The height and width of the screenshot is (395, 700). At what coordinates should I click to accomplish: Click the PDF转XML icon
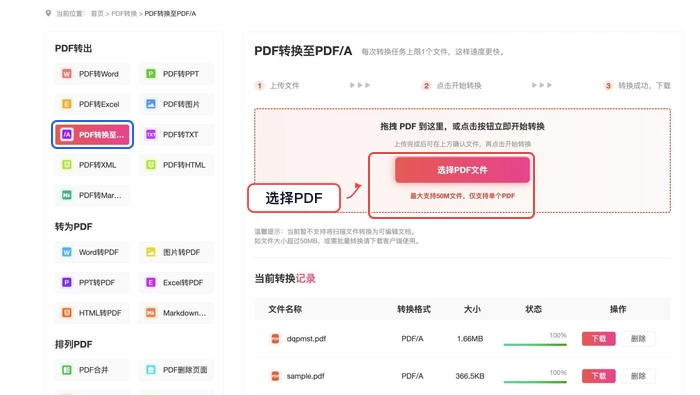tap(67, 165)
